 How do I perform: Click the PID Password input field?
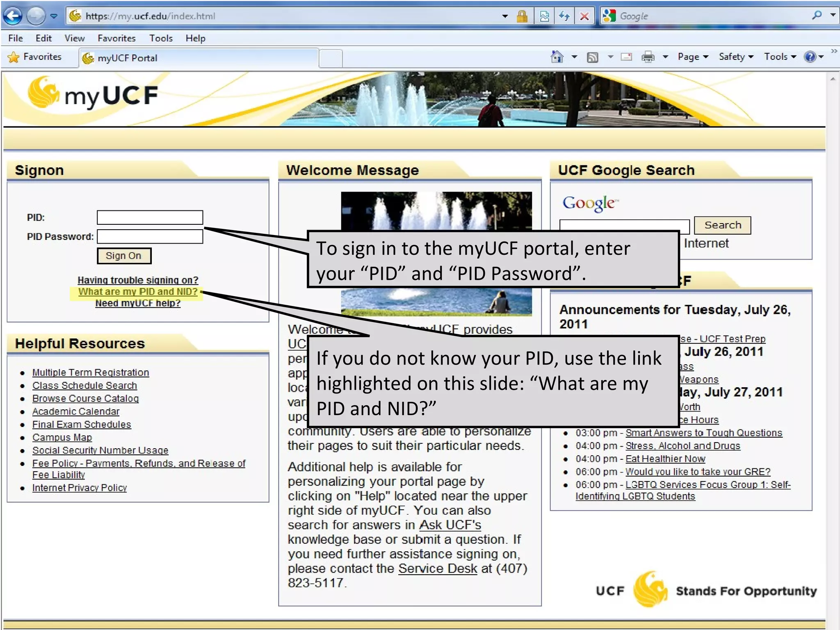(x=150, y=237)
